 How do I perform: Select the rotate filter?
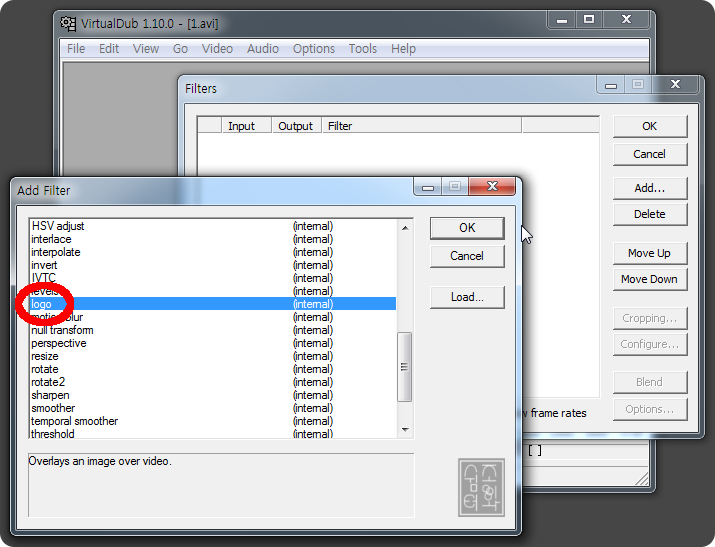pos(213,369)
